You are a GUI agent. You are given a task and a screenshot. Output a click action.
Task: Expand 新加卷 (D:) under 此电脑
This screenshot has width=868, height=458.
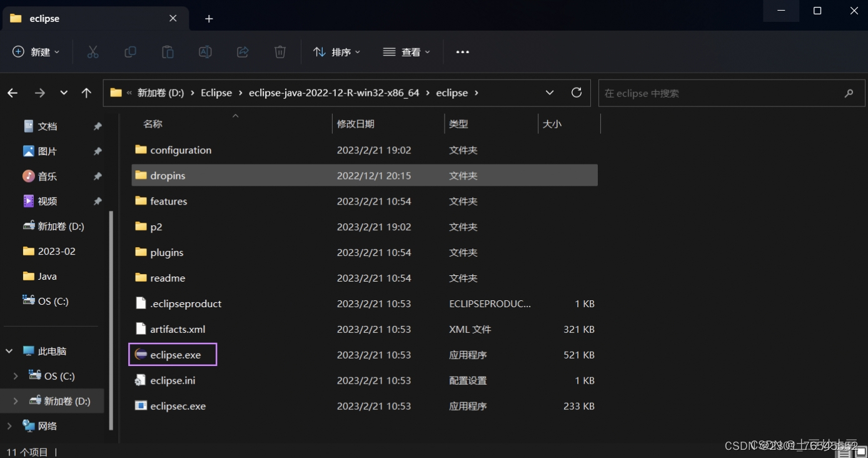pyautogui.click(x=16, y=401)
